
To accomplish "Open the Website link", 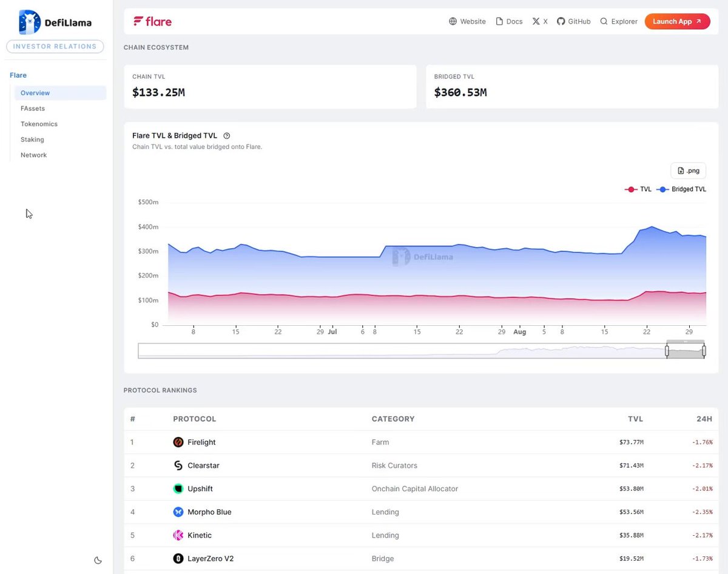I will 467,21.
